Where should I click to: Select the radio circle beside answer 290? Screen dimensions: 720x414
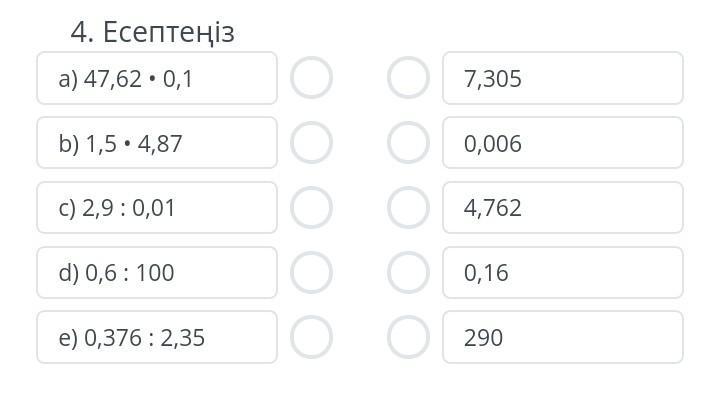coord(408,337)
